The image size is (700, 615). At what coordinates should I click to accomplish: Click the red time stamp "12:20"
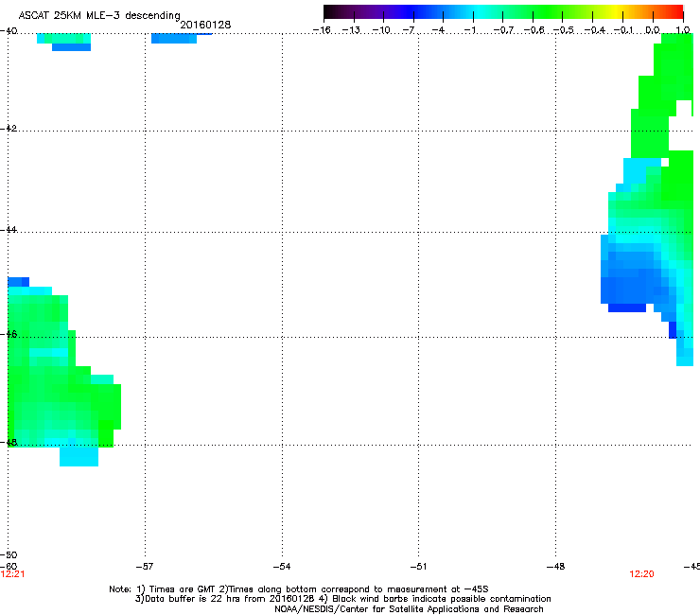point(641,574)
